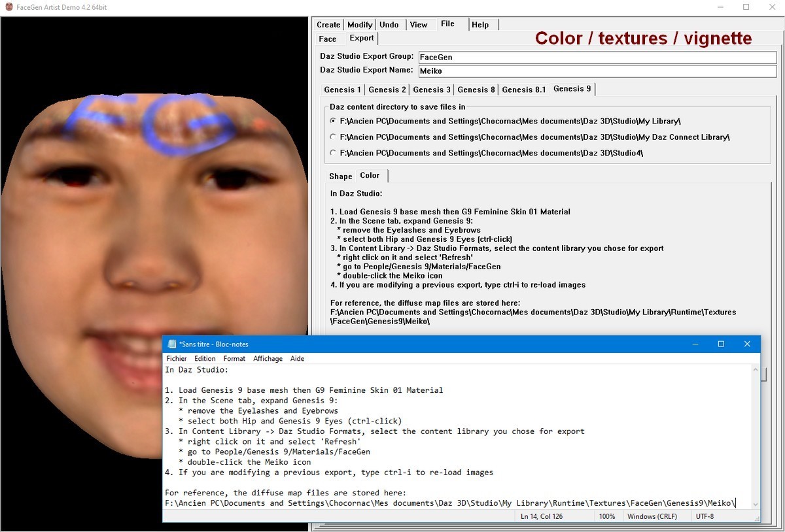Screen dimensions: 785x532
Task: Click the Textures\FaceGen\Genesis9\Meiko path line in Bloc-notes
Action: [x=451, y=503]
